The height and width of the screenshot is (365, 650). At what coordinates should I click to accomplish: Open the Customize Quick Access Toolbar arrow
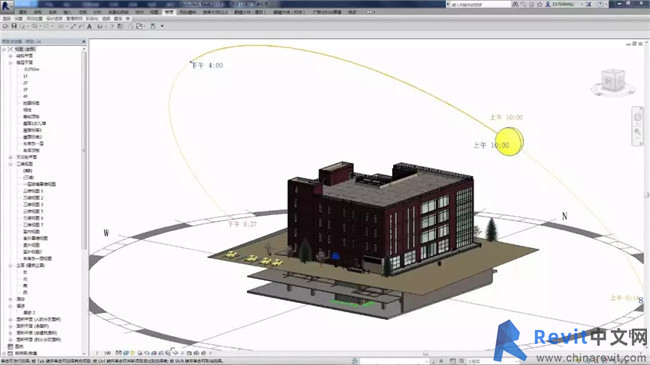[162, 26]
